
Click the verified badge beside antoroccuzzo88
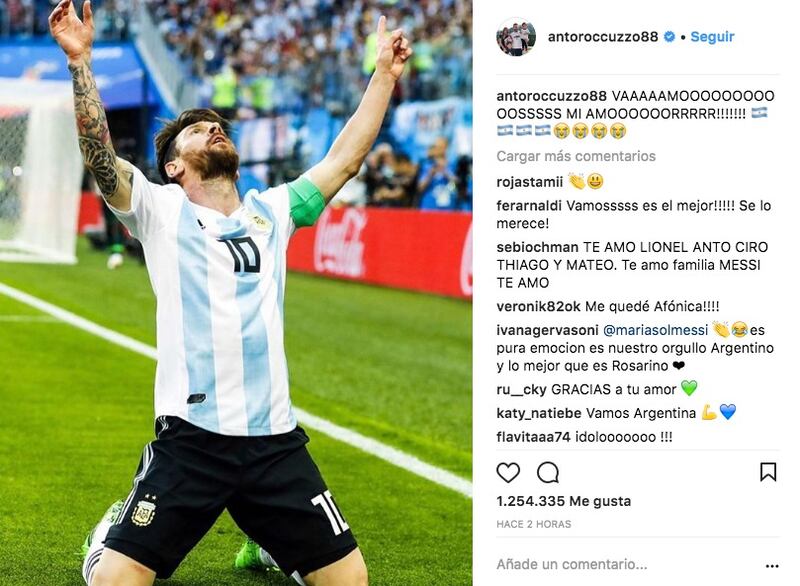669,37
